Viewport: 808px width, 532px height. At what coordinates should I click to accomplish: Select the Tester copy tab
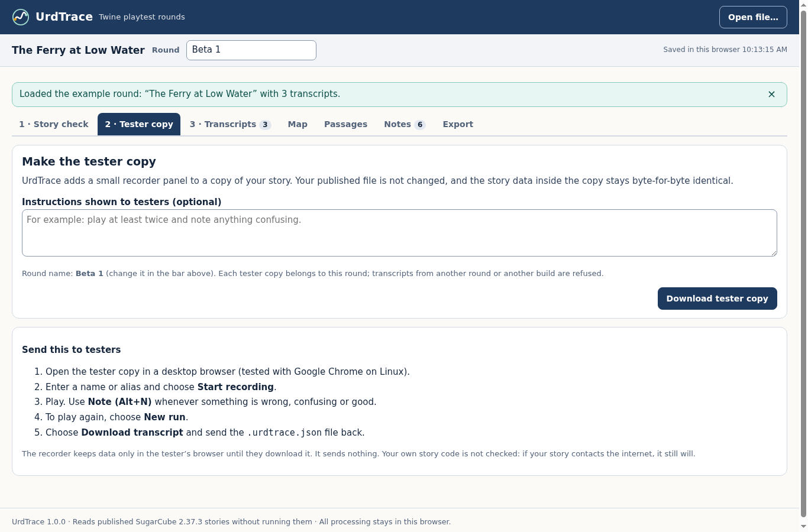point(139,124)
